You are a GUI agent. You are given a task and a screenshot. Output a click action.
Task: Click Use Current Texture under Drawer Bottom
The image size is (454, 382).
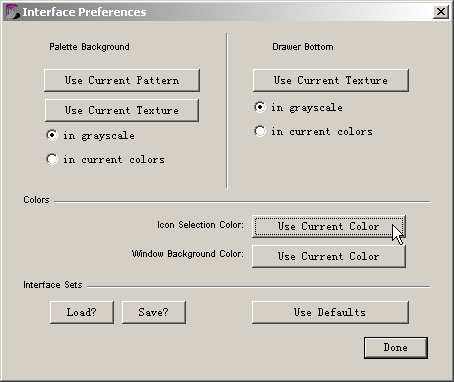[331, 80]
